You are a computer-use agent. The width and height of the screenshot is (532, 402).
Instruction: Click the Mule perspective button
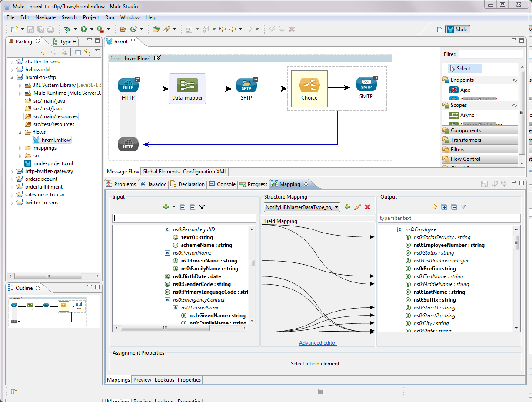[457, 30]
